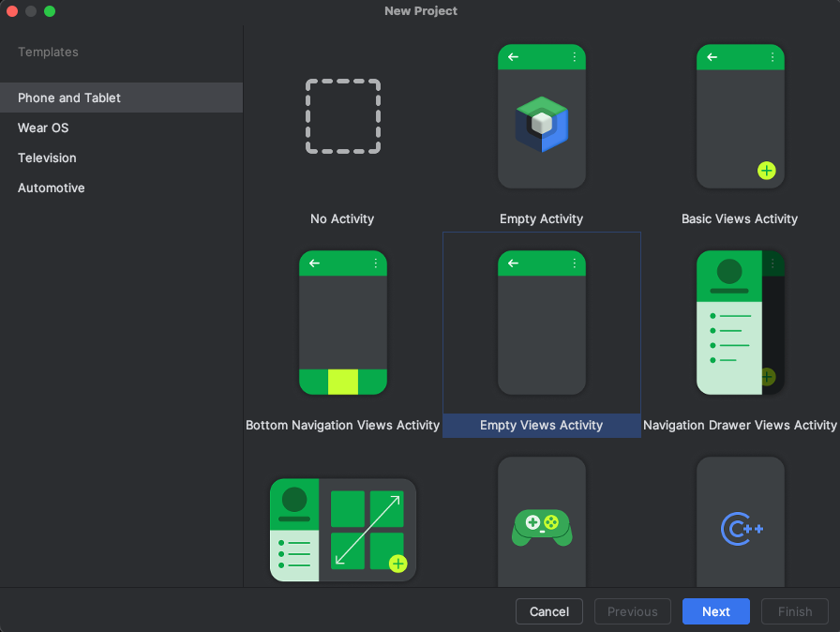This screenshot has height=632, width=840.
Task: Click the green zoom window button
Action: (50, 11)
